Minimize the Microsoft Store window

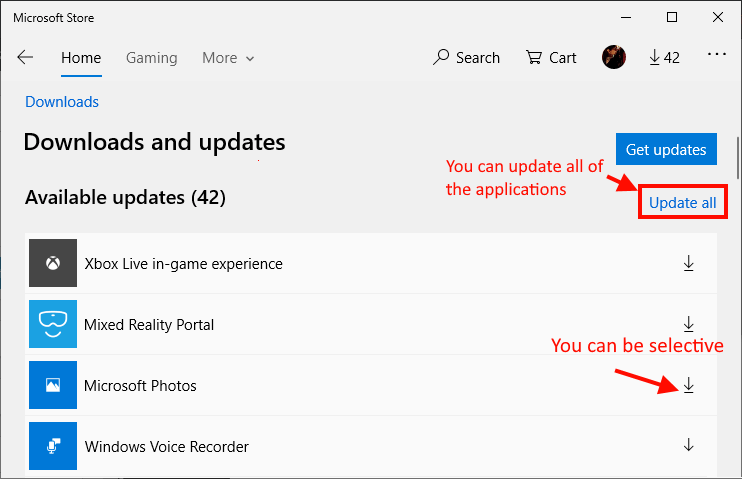click(626, 18)
